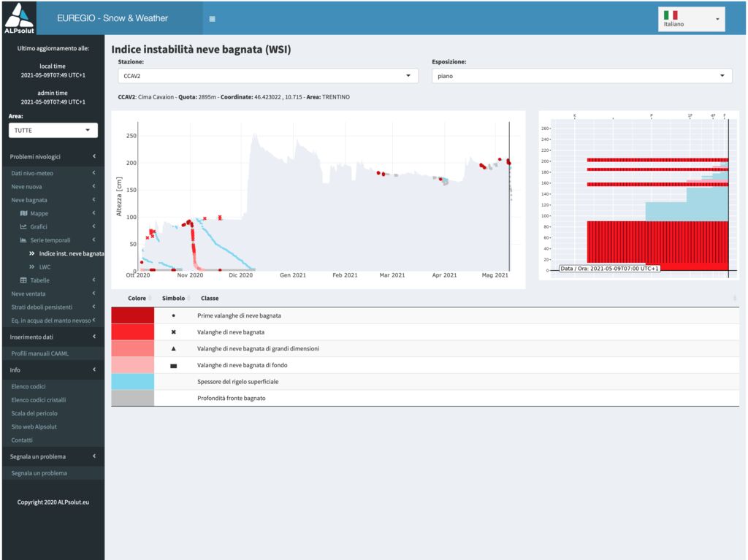
Task: Click the Grafici line chart icon
Action: point(23,227)
